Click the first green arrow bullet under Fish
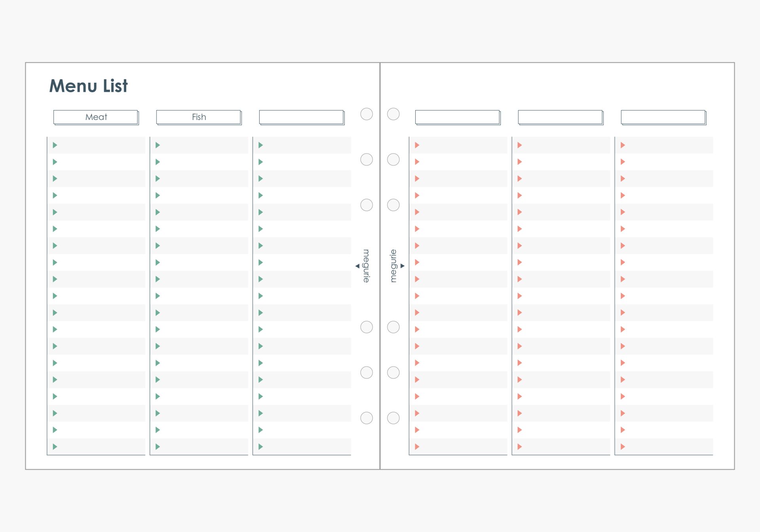The height and width of the screenshot is (532, 760). point(158,145)
